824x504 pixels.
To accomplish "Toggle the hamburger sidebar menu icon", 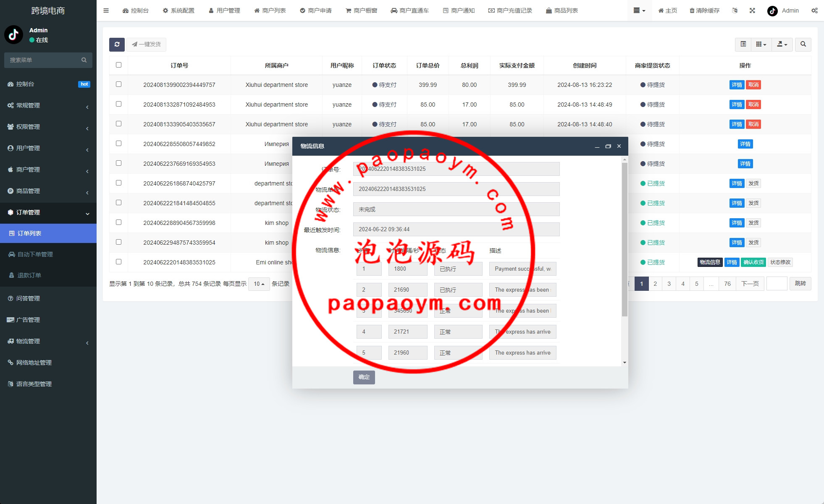I will click(106, 10).
